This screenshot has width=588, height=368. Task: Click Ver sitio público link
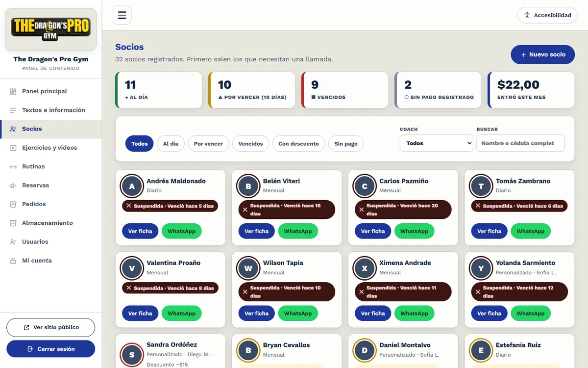pyautogui.click(x=51, y=327)
